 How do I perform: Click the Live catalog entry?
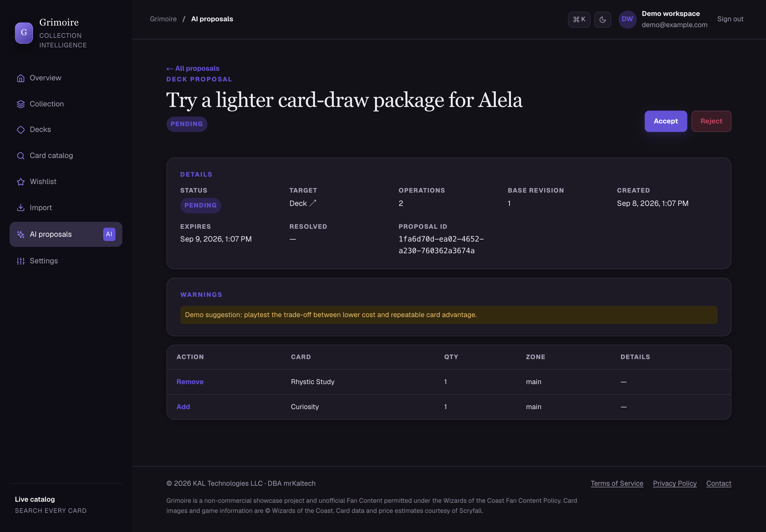pos(51,505)
